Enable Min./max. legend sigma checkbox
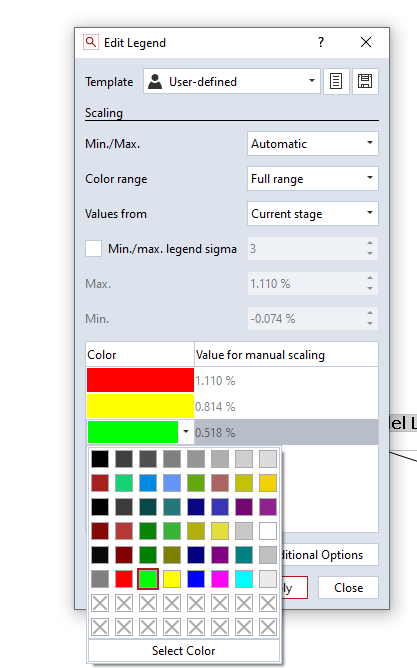 (93, 248)
